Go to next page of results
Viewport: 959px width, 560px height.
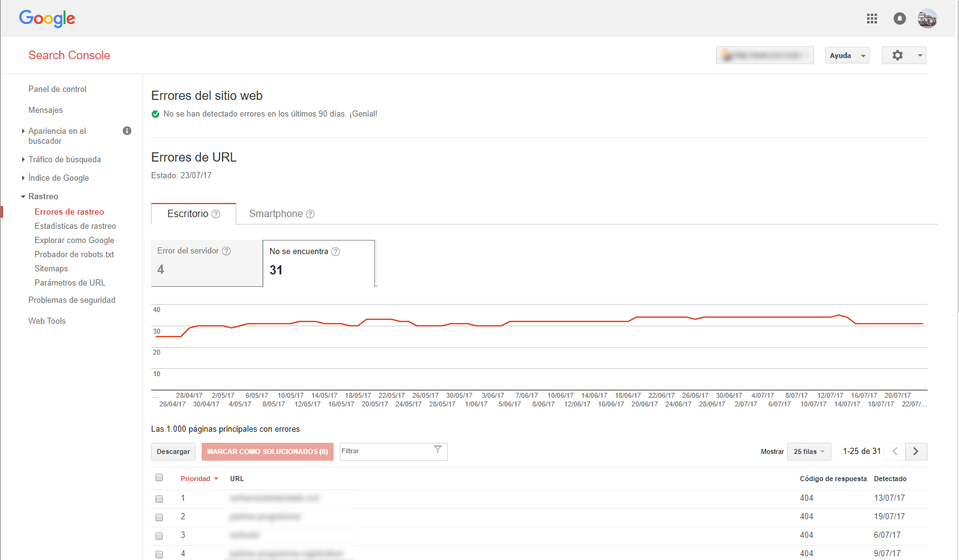916,451
